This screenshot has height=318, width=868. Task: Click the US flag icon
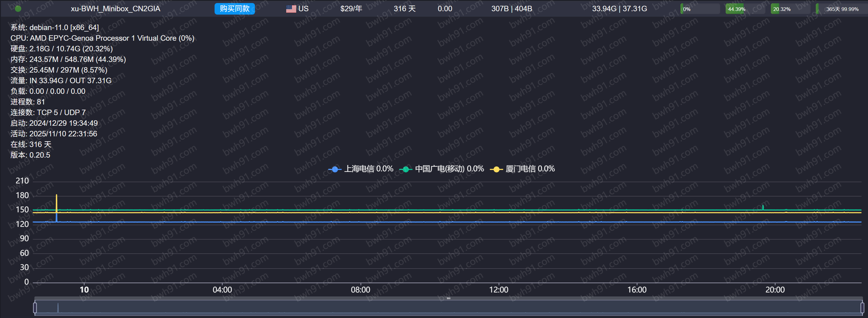(x=291, y=9)
